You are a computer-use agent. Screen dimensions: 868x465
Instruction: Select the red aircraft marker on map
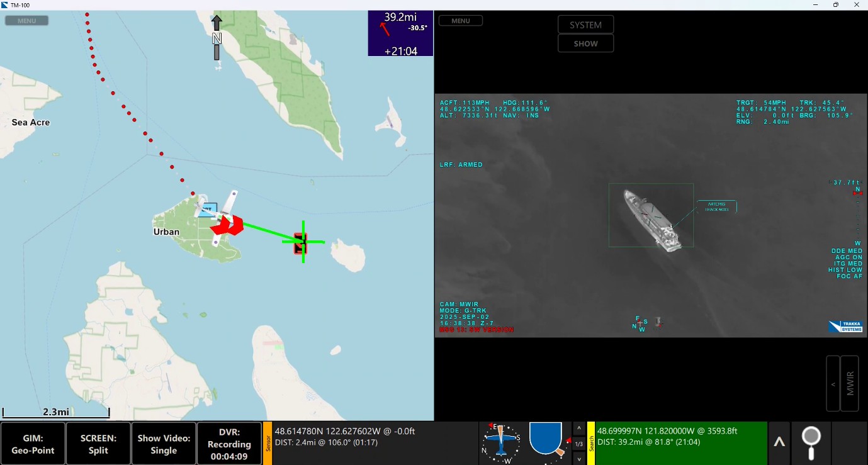click(x=227, y=225)
